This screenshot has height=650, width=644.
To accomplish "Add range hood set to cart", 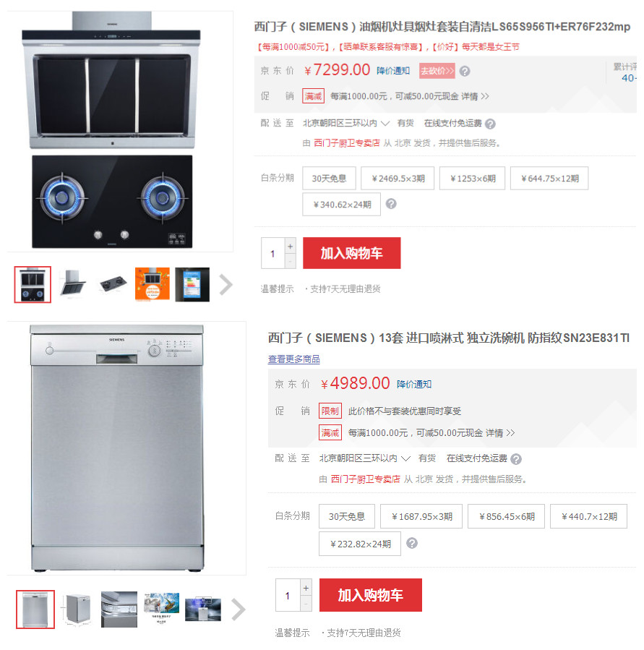I will (351, 253).
